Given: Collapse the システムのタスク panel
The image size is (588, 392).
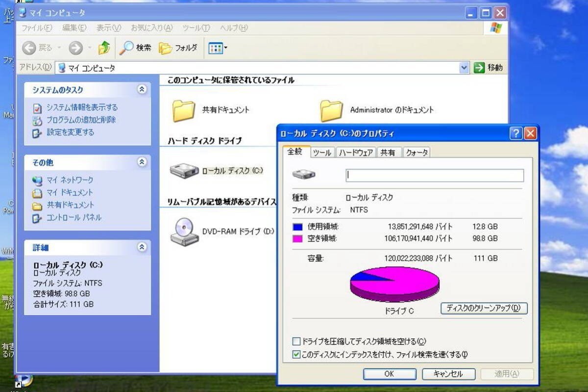Looking at the screenshot, I should click(x=142, y=89).
